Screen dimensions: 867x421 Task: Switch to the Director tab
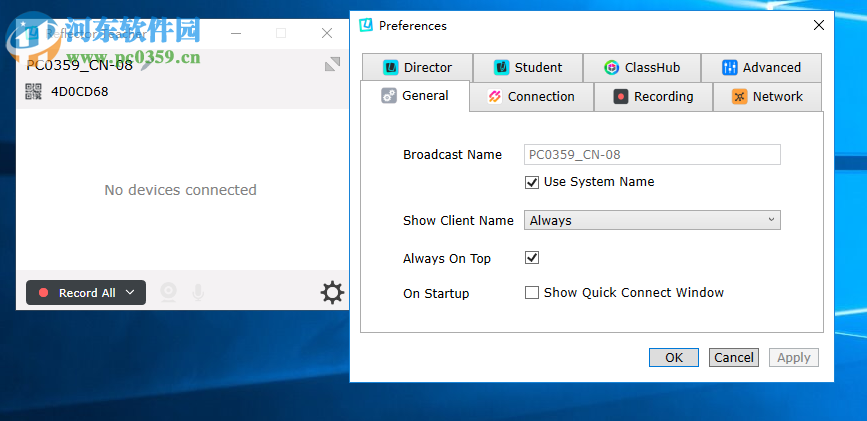[417, 67]
